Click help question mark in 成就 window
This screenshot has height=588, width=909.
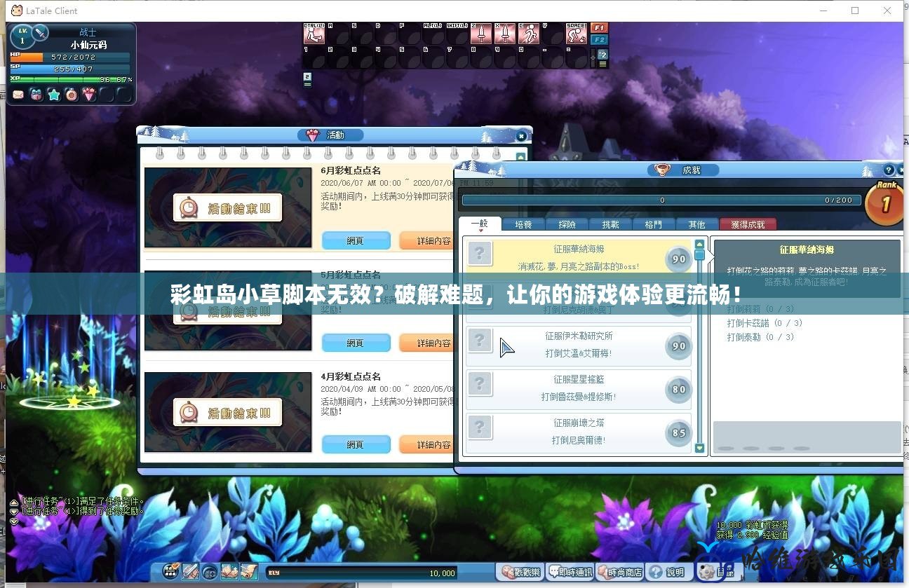pos(888,170)
